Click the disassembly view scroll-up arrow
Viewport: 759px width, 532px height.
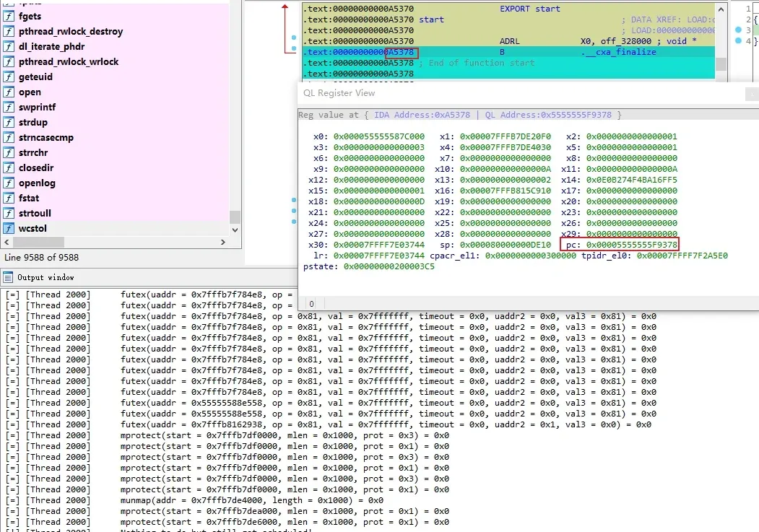tap(721, 9)
